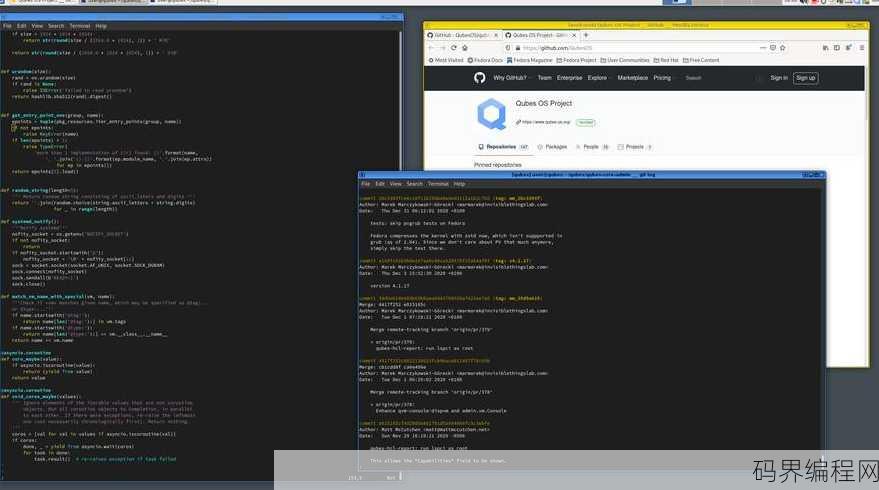Open the page actions three-dot menu
Screen dimensions: 879x490
coord(763,48)
